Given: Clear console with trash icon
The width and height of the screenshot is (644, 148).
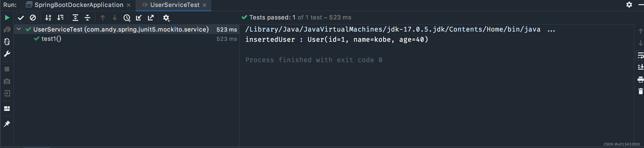Looking at the screenshot, I should [x=641, y=91].
